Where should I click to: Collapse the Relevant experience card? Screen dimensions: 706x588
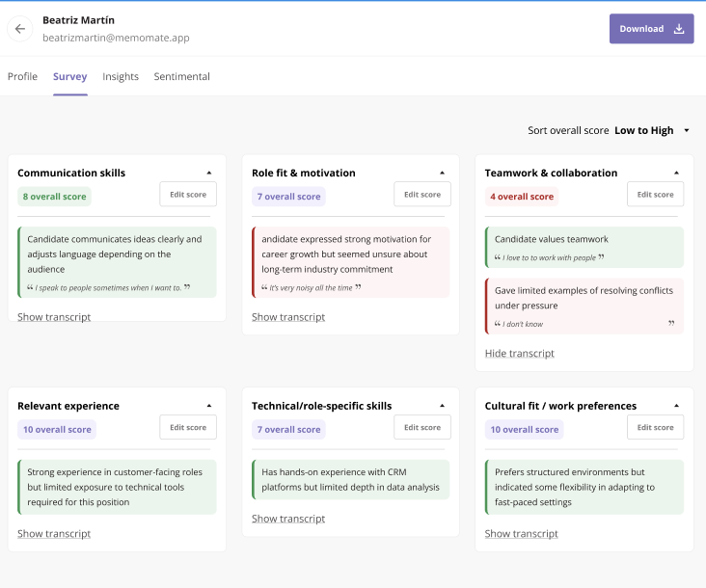point(208,407)
